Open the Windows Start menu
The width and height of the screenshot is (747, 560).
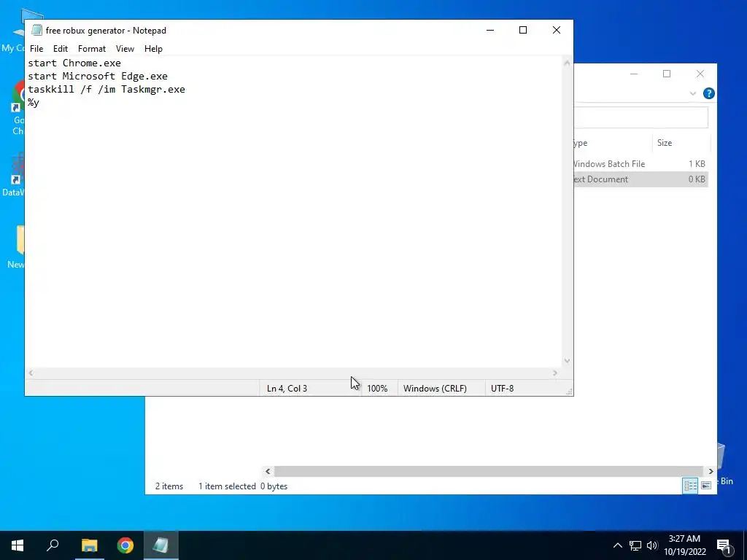tap(18, 545)
